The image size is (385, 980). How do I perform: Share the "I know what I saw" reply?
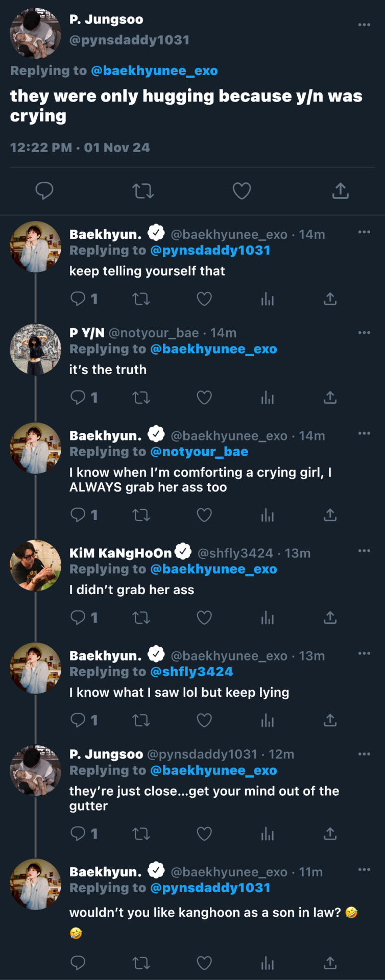coord(330,721)
